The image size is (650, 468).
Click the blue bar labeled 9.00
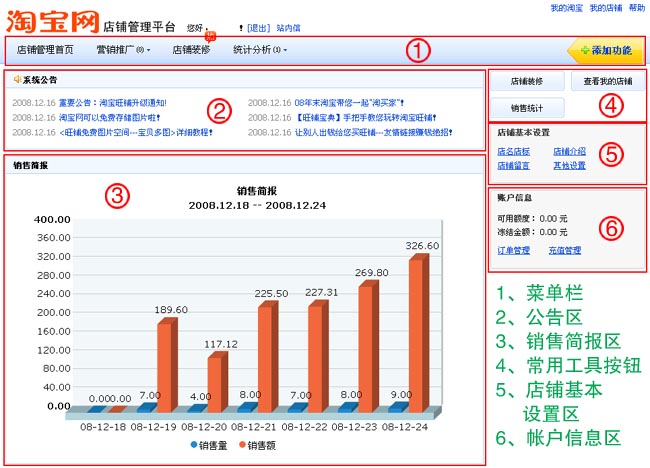398,407
